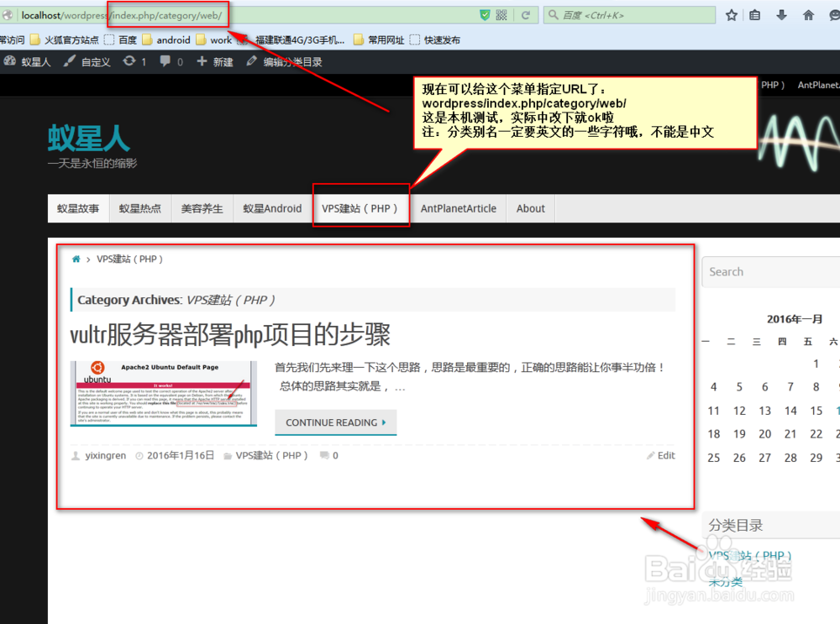Viewport: 840px width, 624px height.
Task: Open downloads via the down-arrow icon
Action: tap(782, 14)
